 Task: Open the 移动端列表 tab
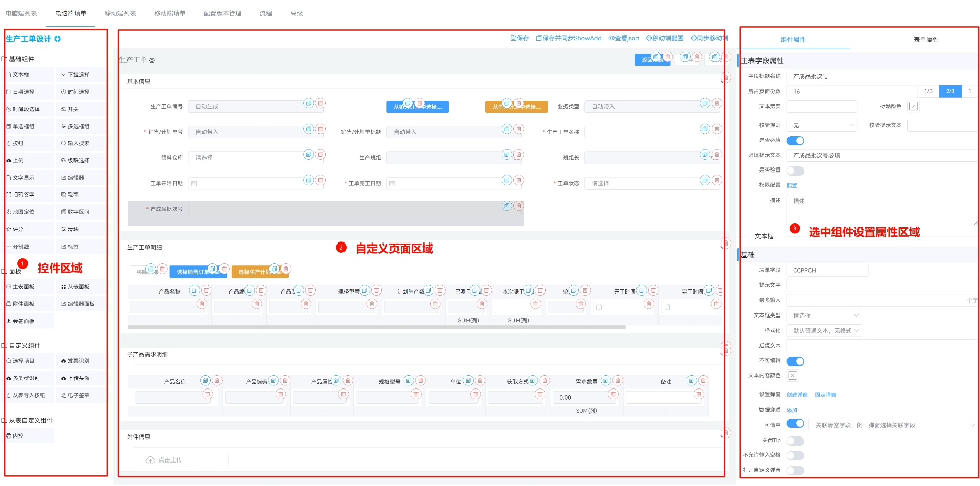120,13
